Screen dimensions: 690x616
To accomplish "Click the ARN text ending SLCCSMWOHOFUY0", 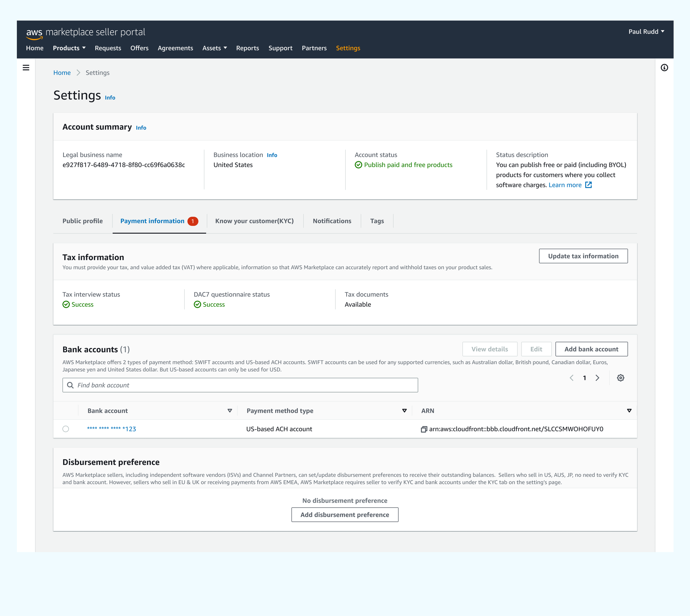I will (516, 429).
